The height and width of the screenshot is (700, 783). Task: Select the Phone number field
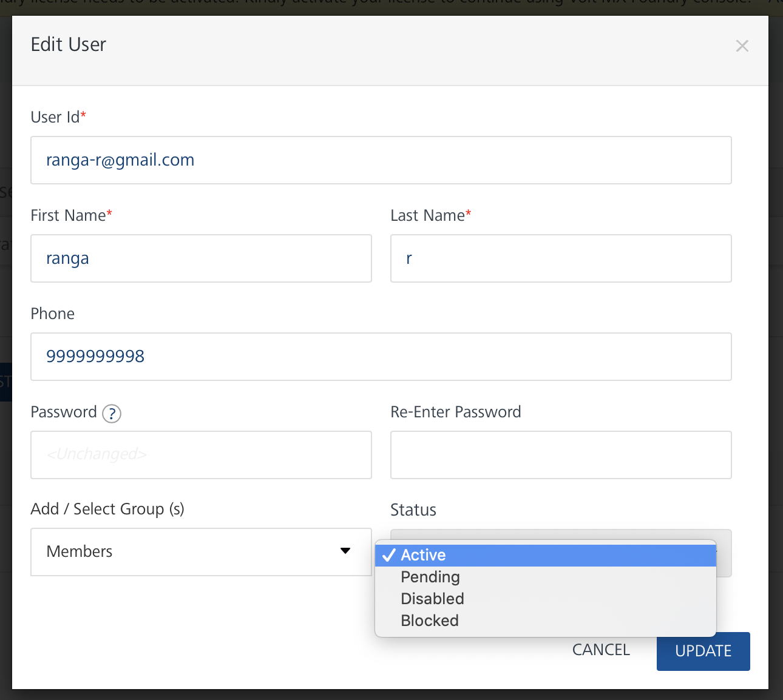tap(381, 357)
